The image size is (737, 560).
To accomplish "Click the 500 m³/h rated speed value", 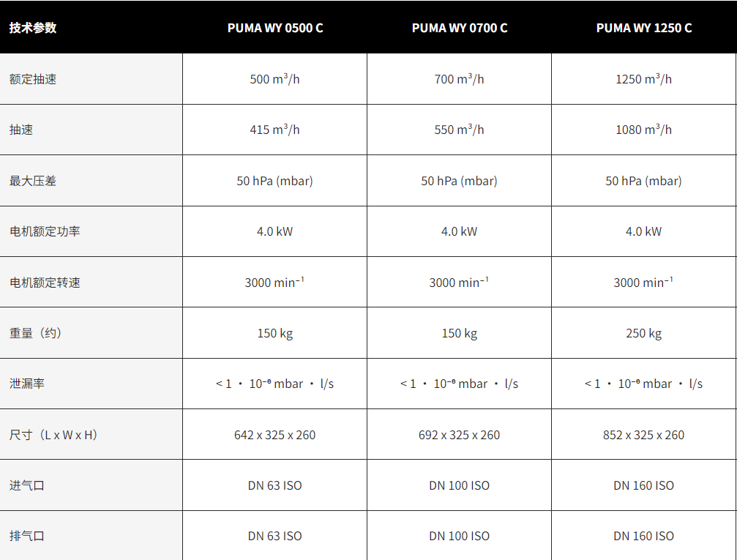I will [x=274, y=79].
